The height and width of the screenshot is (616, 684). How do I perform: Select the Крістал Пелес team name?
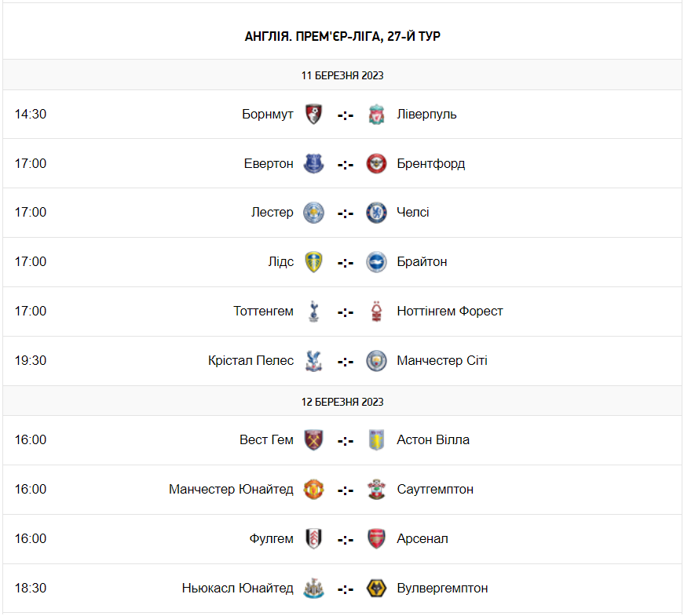click(x=251, y=361)
